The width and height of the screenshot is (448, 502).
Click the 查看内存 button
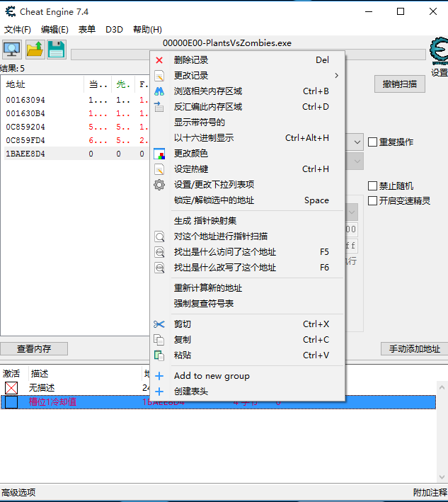pos(34,348)
